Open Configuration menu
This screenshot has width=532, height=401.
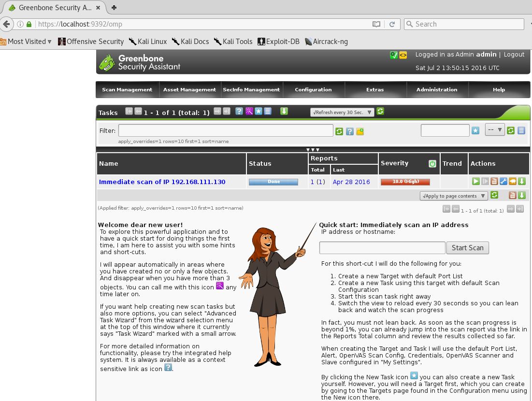313,89
